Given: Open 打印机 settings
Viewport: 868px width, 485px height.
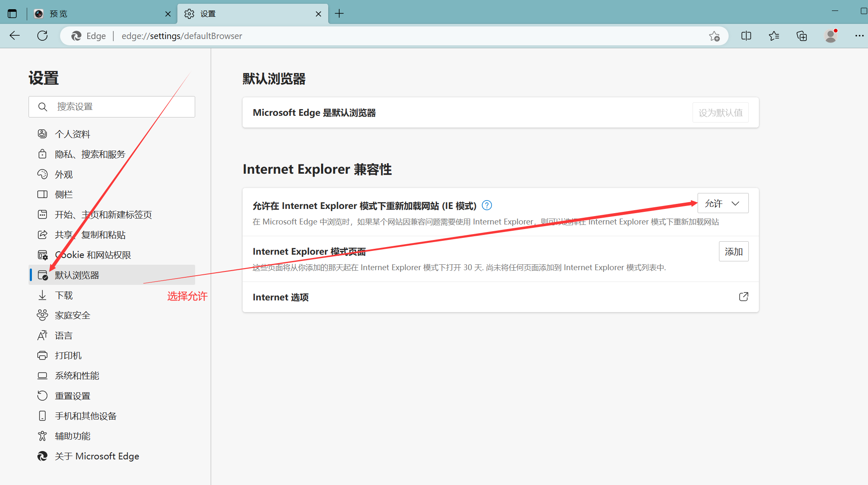Looking at the screenshot, I should tap(112, 356).
